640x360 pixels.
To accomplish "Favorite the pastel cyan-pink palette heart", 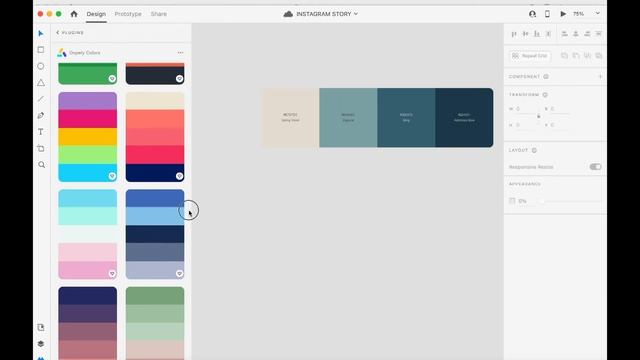I will point(112,273).
